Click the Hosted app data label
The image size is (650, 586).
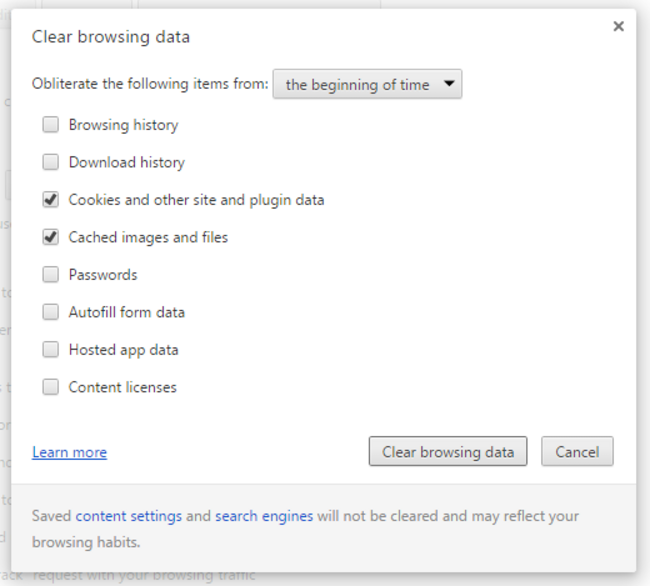tap(124, 350)
